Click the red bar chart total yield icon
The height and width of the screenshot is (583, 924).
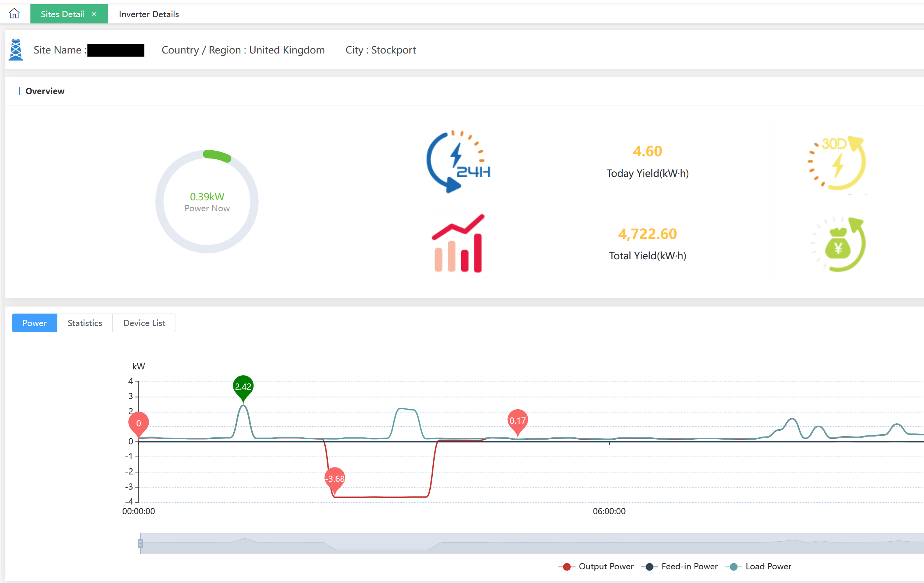point(458,244)
